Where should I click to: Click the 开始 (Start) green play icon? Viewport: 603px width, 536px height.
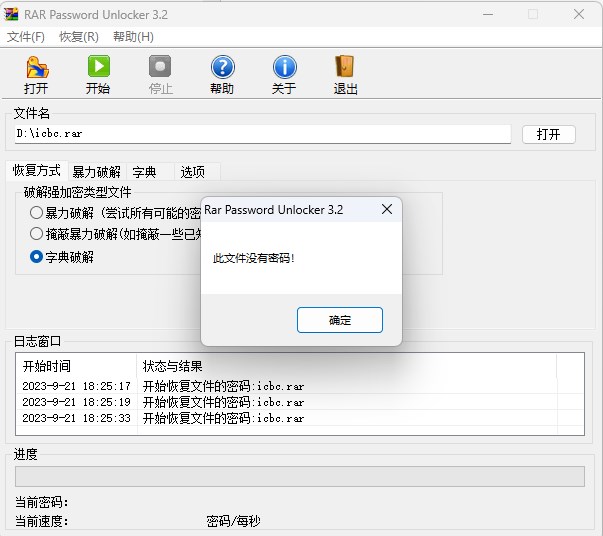pyautogui.click(x=98, y=67)
